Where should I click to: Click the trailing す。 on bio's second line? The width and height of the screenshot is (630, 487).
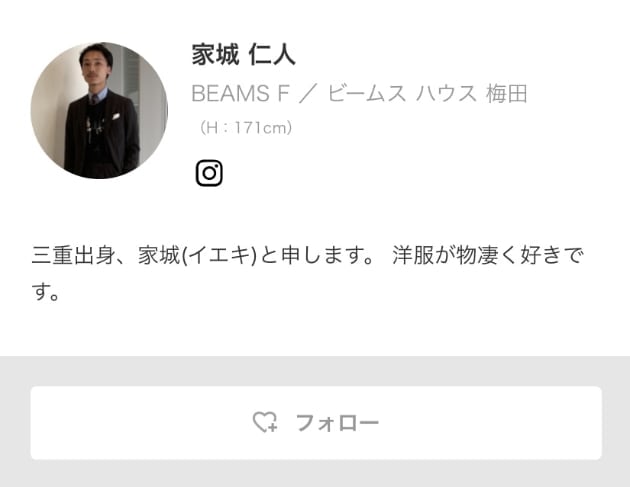46,292
